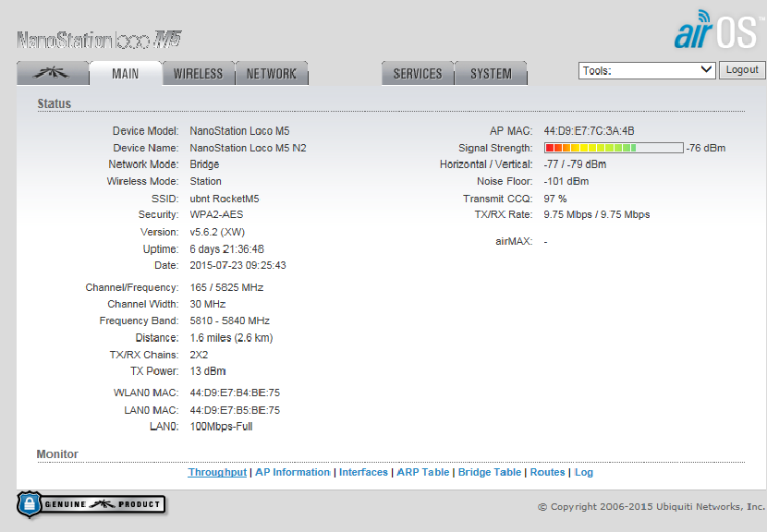Select the -76 dBm signal value
Screen dimensions: 767x532
pyautogui.click(x=706, y=148)
